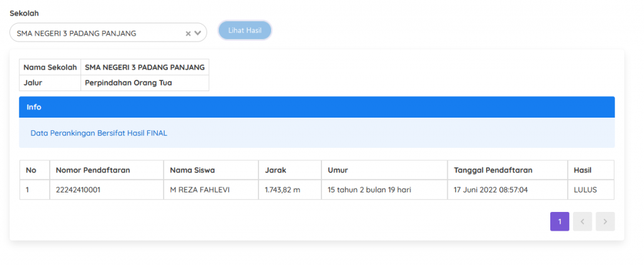Click the Data Perankingan Bersifat Hasil FINAL message
The height and width of the screenshot is (266, 644).
click(99, 133)
